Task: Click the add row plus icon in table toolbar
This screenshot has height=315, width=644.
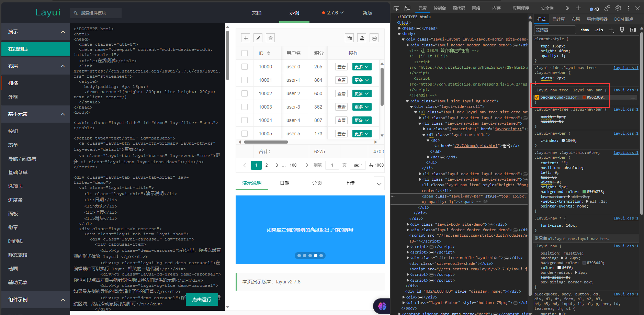Action: [x=246, y=38]
